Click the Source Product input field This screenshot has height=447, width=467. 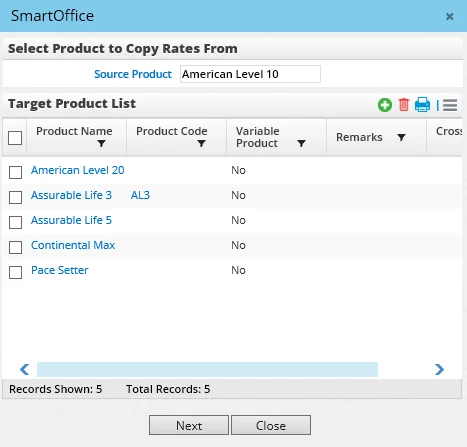(x=250, y=74)
